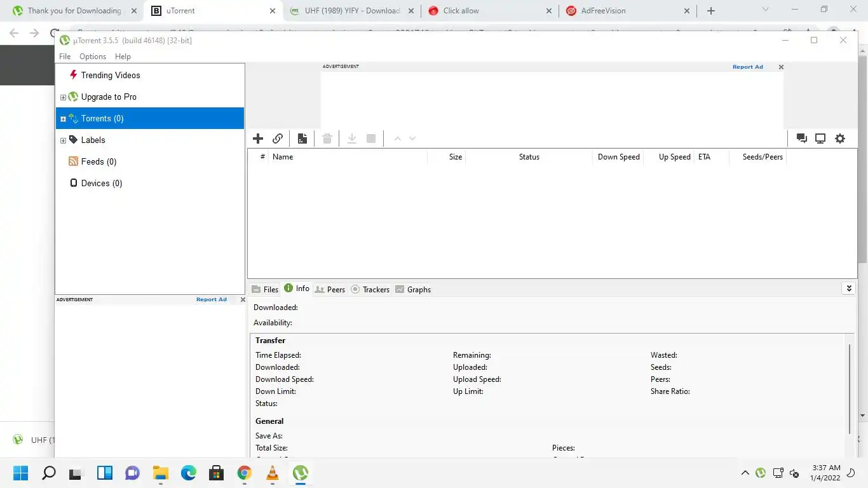This screenshot has width=868, height=488.
Task: Close the top advertisement banner
Action: 781,67
